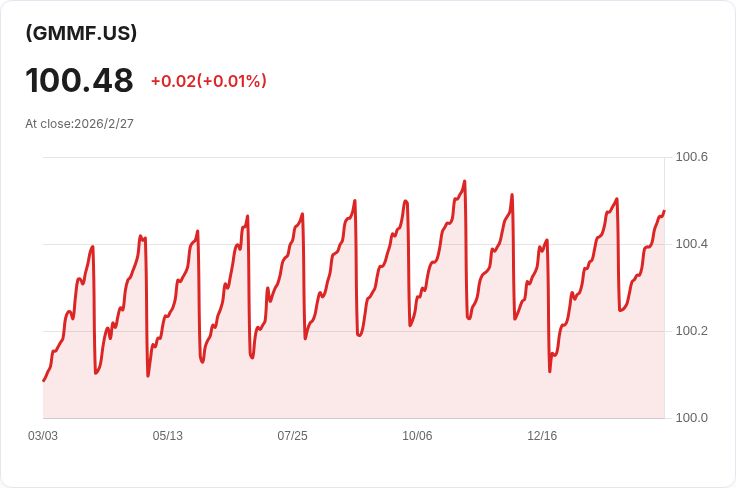
Task: Select the 10/06 date label
Action: (417, 436)
